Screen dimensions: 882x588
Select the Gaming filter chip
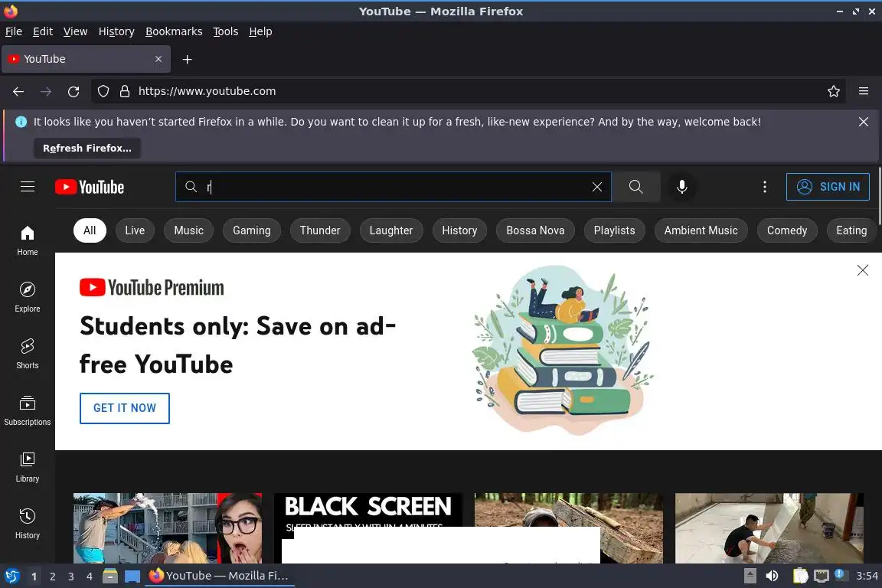coord(251,230)
